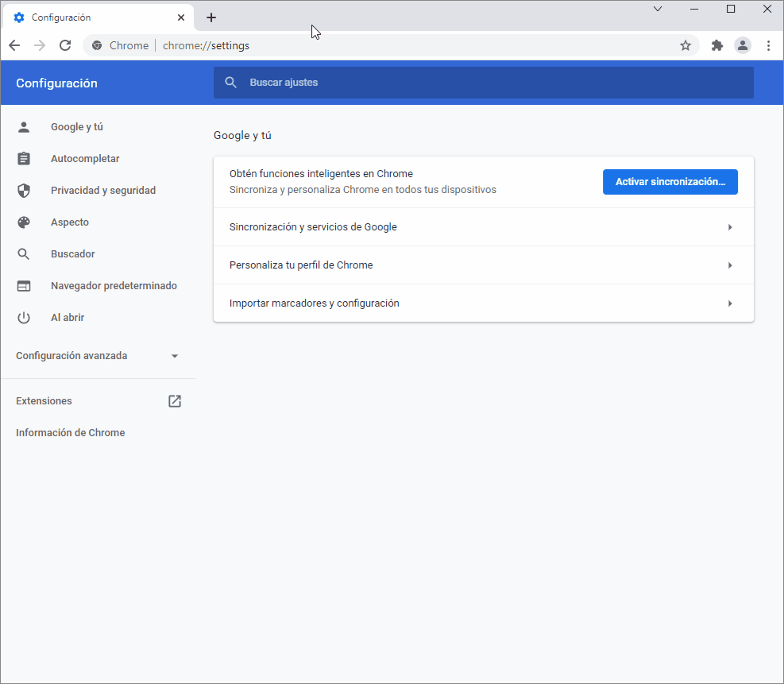Focus the Buscar ajustes search field
The height and width of the screenshot is (684, 784).
tap(484, 83)
